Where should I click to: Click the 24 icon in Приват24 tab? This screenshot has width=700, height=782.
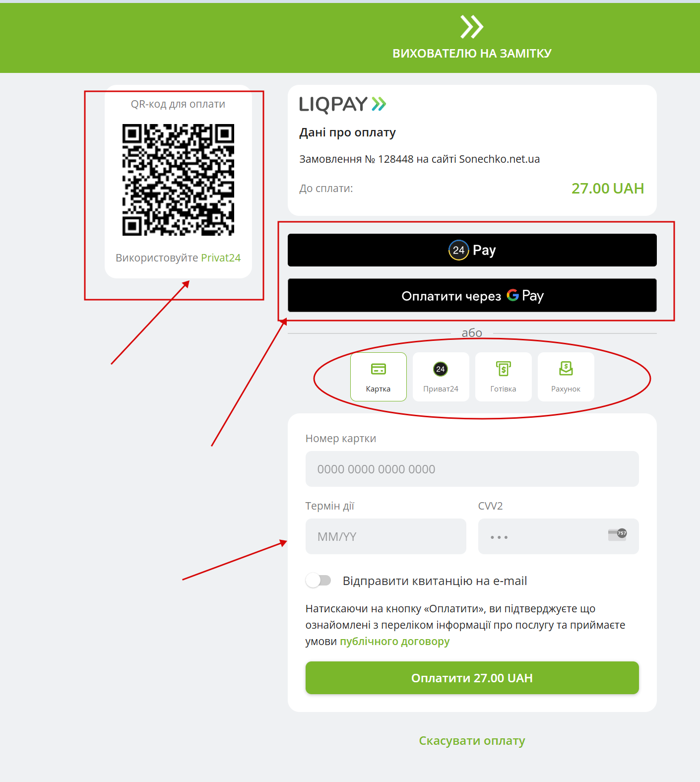click(x=441, y=369)
